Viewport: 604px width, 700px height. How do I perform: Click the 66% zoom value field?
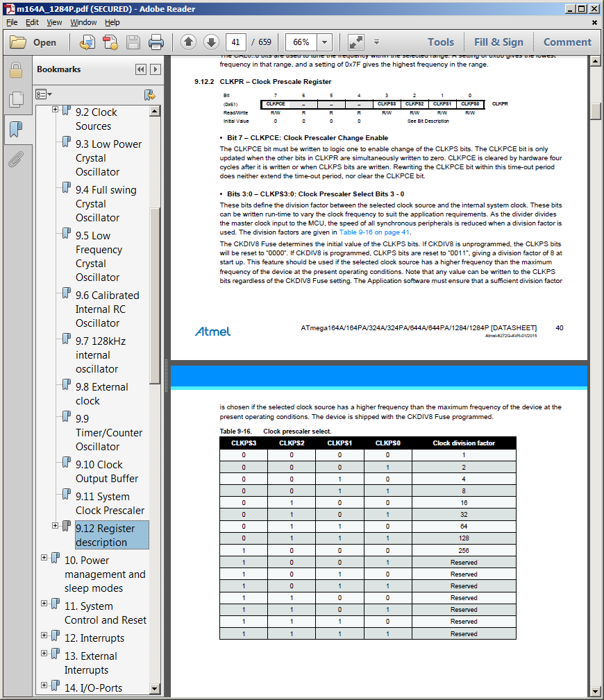click(301, 42)
